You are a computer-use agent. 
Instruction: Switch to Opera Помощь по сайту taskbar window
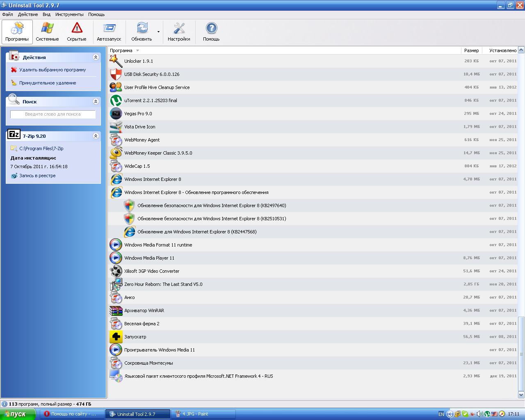(x=72, y=414)
